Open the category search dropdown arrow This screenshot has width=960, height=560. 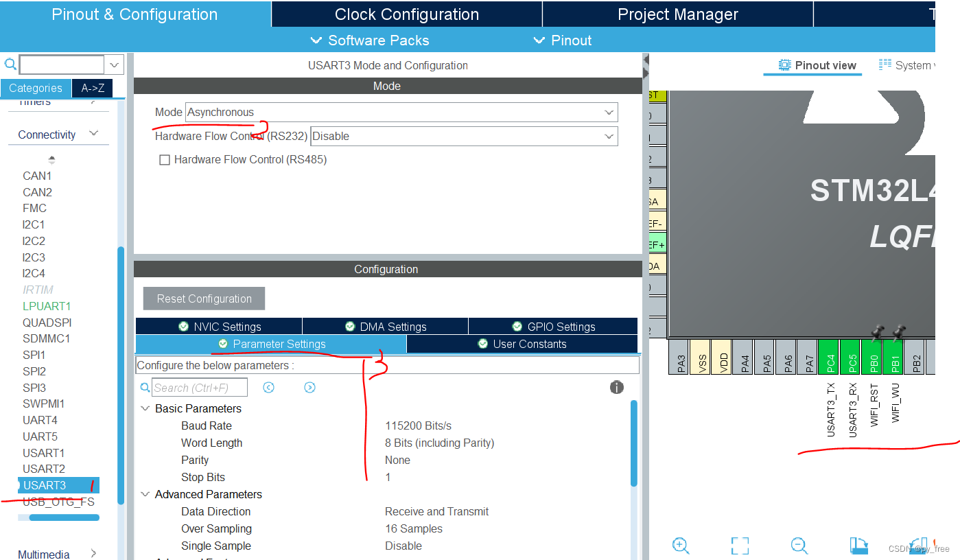115,65
